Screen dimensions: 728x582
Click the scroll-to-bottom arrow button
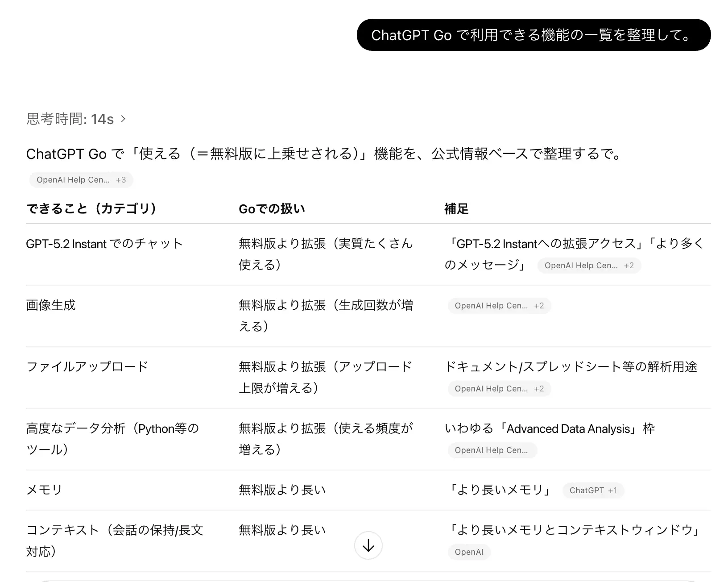(x=368, y=545)
